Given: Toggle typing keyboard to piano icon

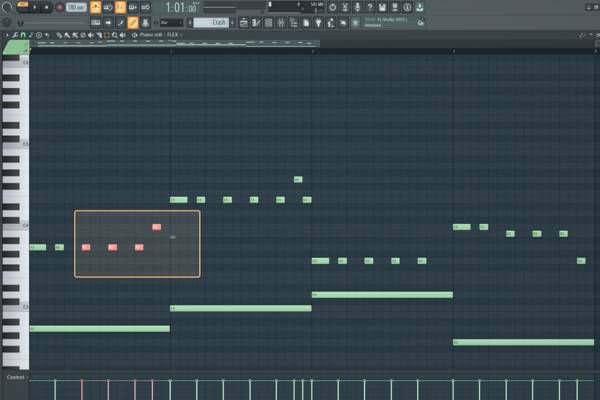Looking at the screenshot, I should click(96, 23).
